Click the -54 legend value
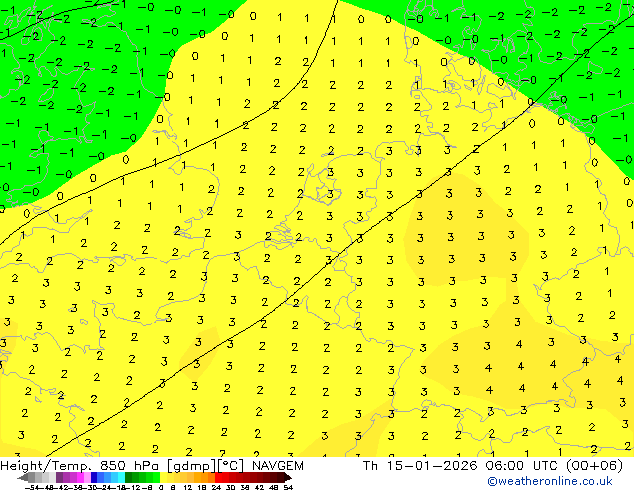The image size is (634, 490). (33, 488)
